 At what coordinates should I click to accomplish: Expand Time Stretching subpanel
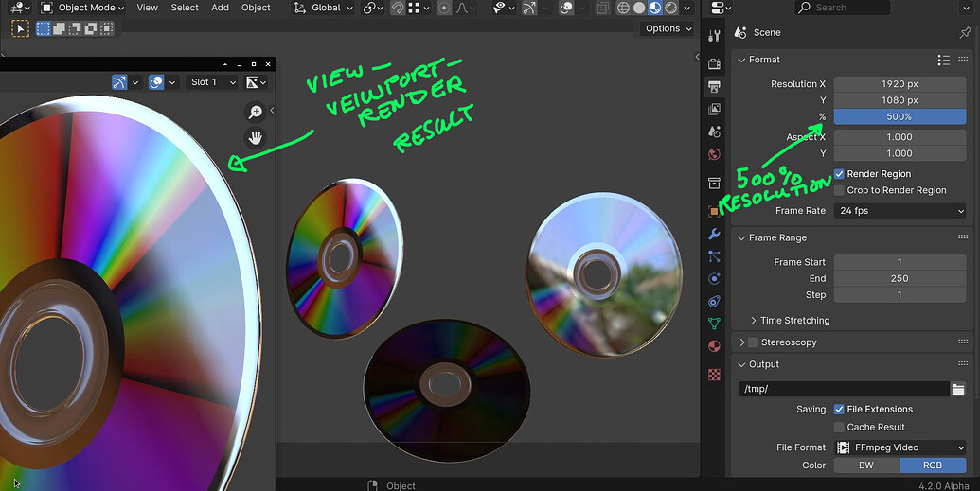point(790,321)
